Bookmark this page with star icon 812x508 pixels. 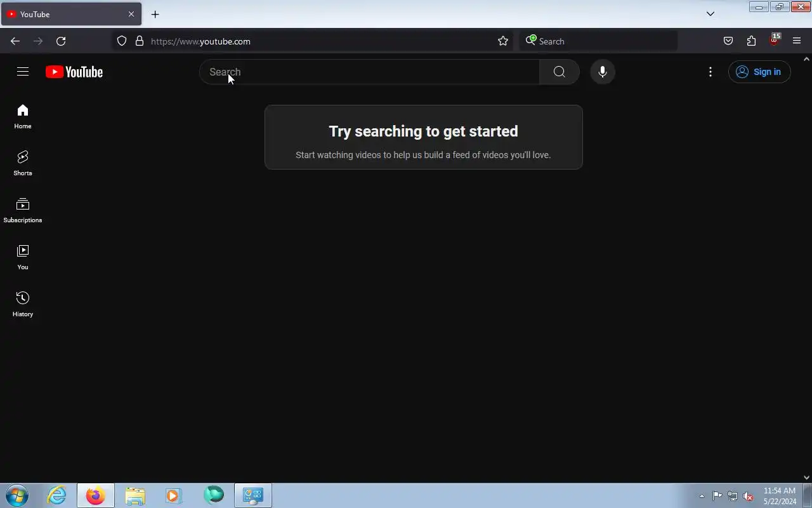click(x=503, y=41)
